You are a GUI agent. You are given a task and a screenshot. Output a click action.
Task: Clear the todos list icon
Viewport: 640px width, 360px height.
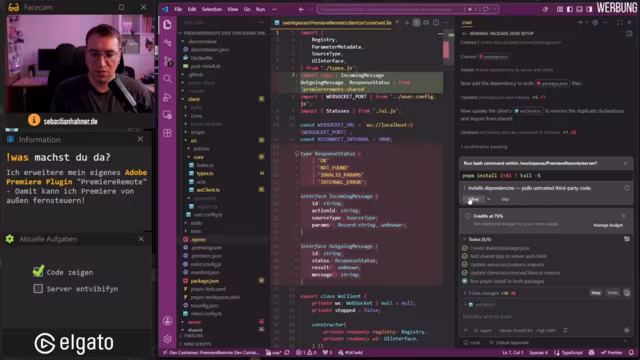[x=627, y=239]
